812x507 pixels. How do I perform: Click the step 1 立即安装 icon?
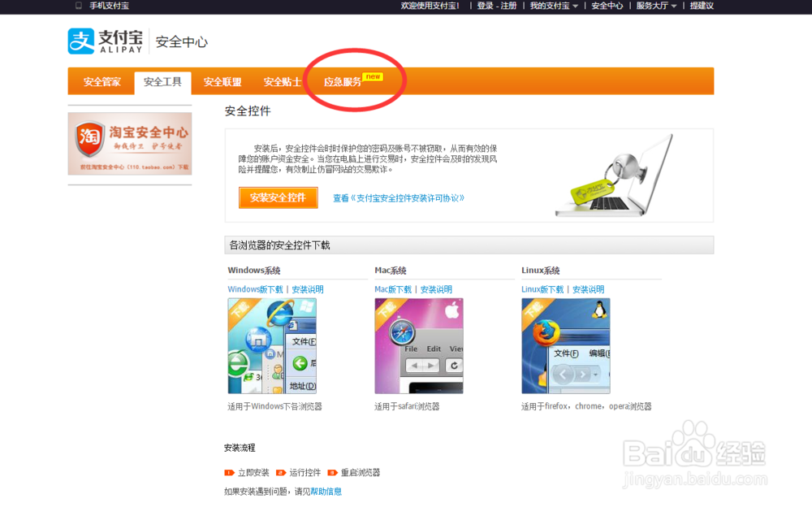pyautogui.click(x=231, y=471)
